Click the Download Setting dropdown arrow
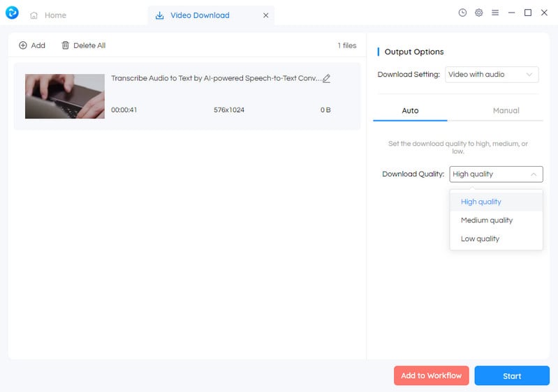This screenshot has width=558, height=392. [529, 75]
